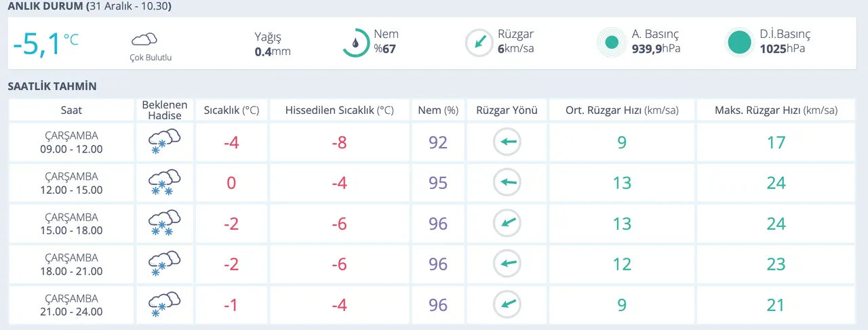
Task: Click the Rüzgar Yönü column header
Action: tap(507, 110)
